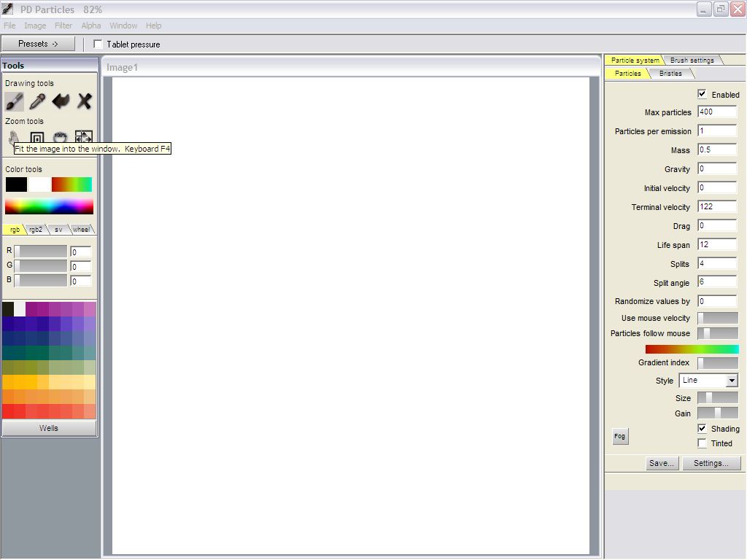The height and width of the screenshot is (560, 747).
Task: Uncheck the Enabled checkbox in Particles
Action: tap(702, 94)
